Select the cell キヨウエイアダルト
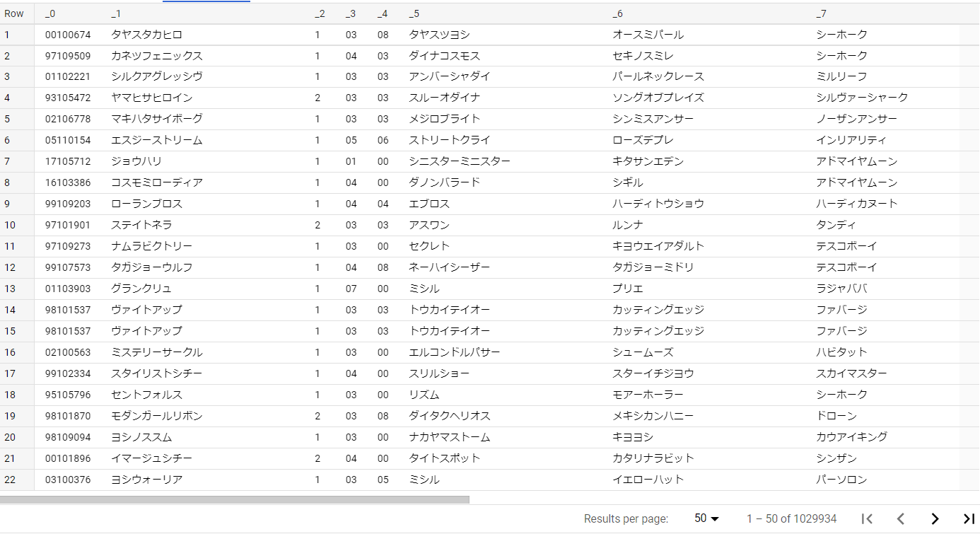The height and width of the screenshot is (534, 980). [658, 246]
